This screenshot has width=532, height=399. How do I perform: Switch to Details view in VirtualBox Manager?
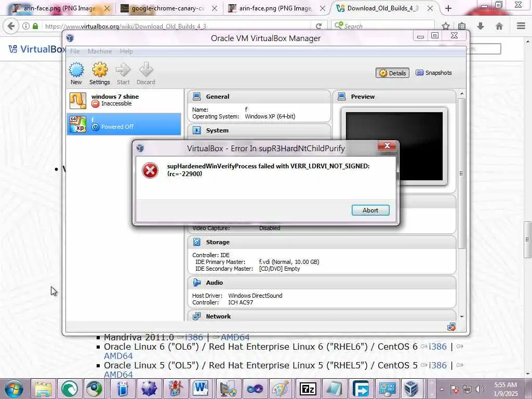click(393, 73)
